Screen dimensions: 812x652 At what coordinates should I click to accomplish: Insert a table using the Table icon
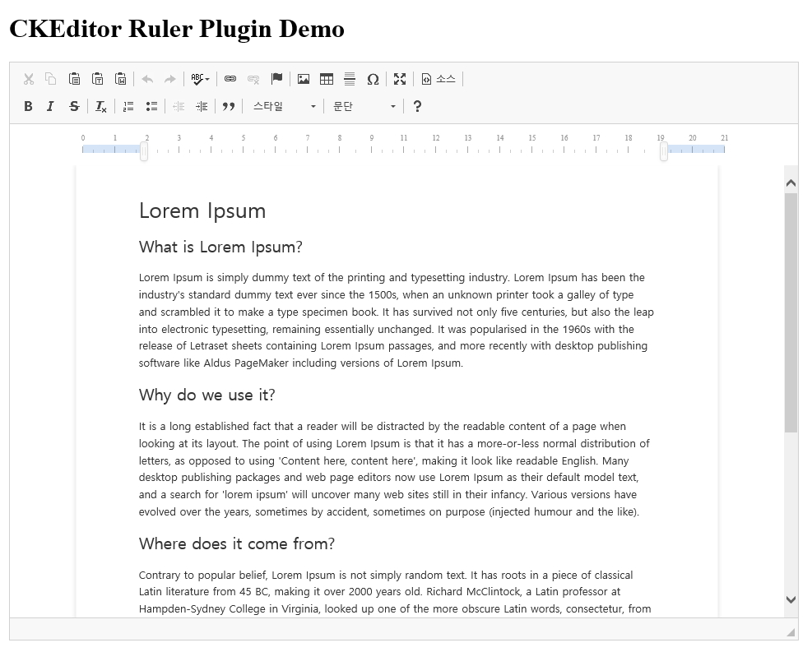[x=327, y=79]
